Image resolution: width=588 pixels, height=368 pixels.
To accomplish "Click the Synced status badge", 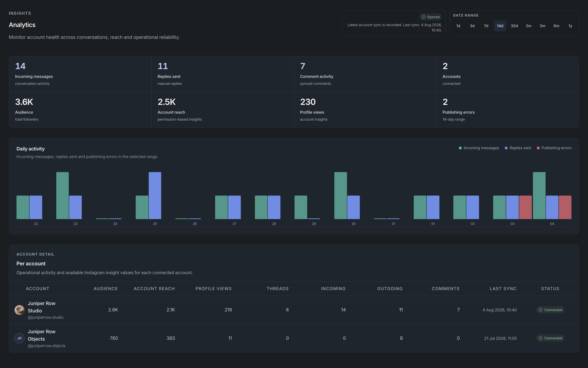I will pos(430,17).
